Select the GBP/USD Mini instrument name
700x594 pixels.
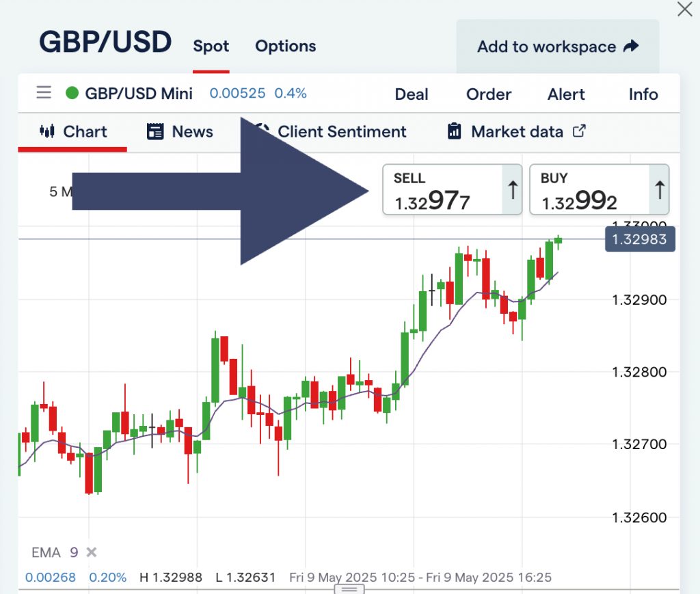click(x=139, y=94)
